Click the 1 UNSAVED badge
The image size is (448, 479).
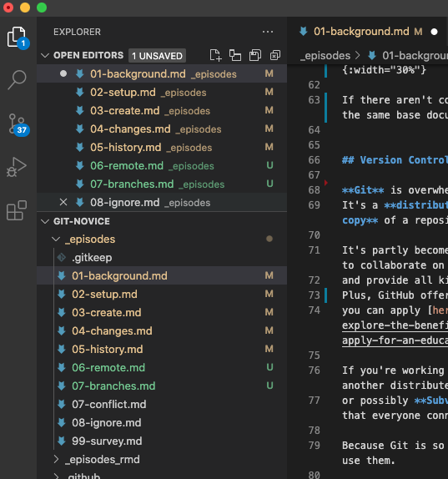[x=157, y=56]
